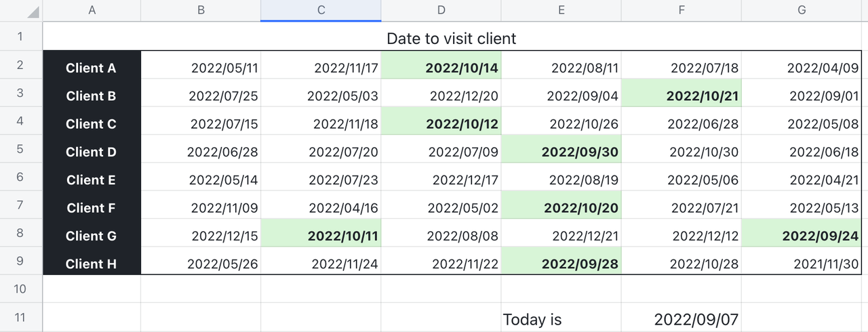This screenshot has height=332, width=868.
Task: Select the column A header
Action: click(92, 10)
